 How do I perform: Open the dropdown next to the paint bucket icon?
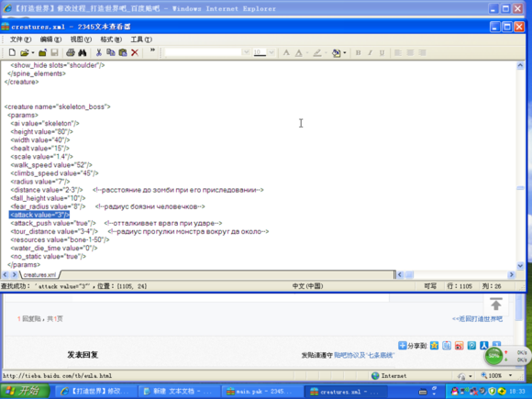345,53
